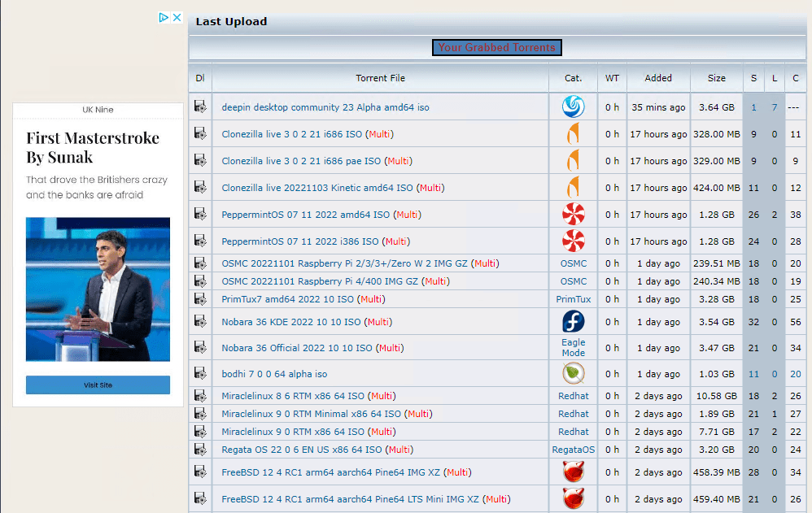This screenshot has height=513, width=812.
Task: Click the Added column header
Action: point(658,78)
